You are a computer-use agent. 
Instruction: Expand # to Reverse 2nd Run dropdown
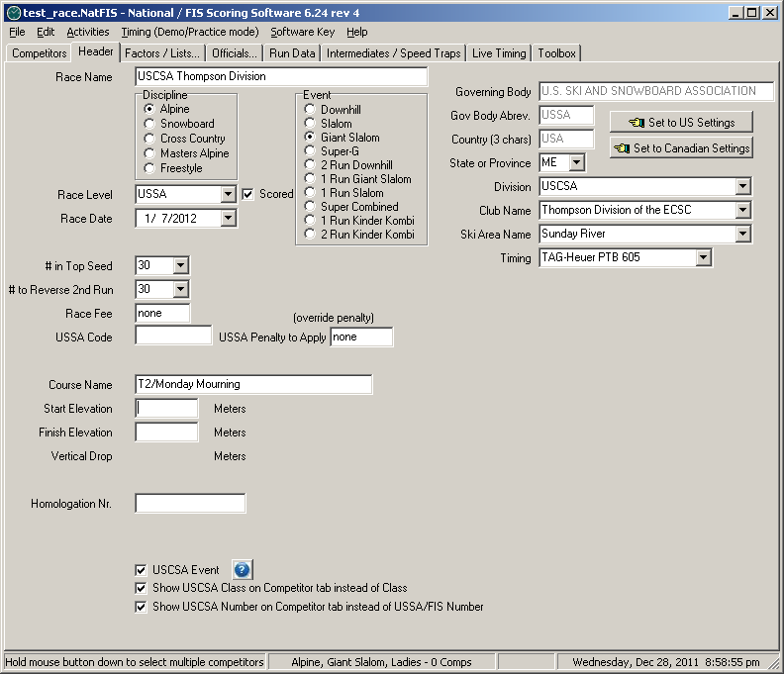[180, 289]
